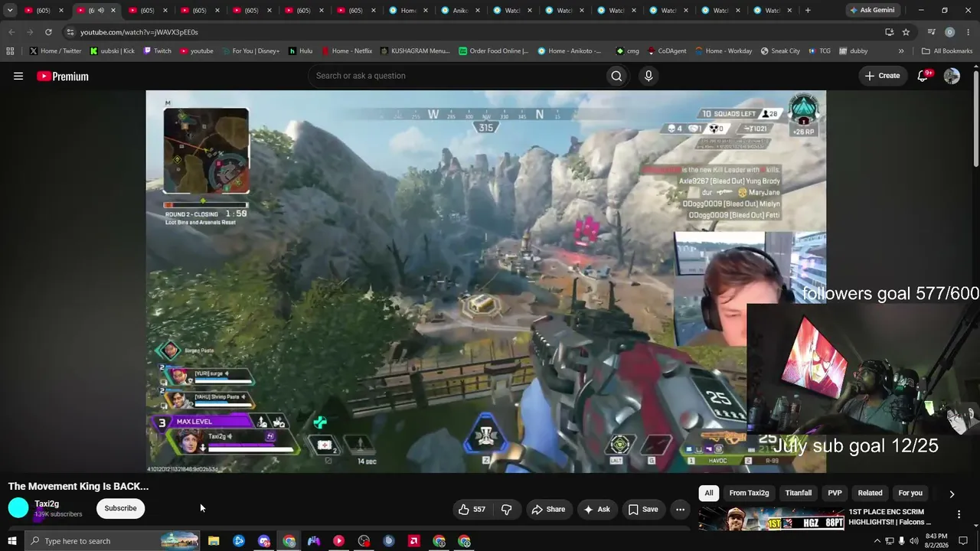Open the All Bookmarks folder
Viewport: 980px width, 551px height.
point(947,51)
